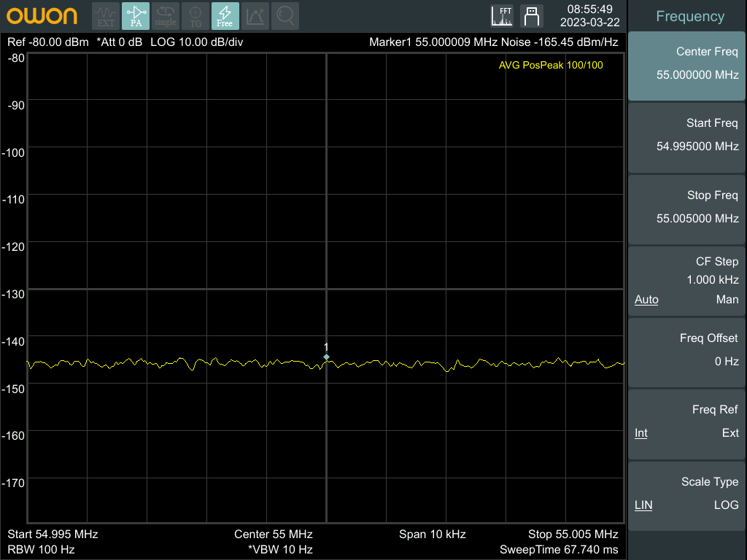The height and width of the screenshot is (560, 747).
Task: Click the USB storage icon
Action: 532,15
